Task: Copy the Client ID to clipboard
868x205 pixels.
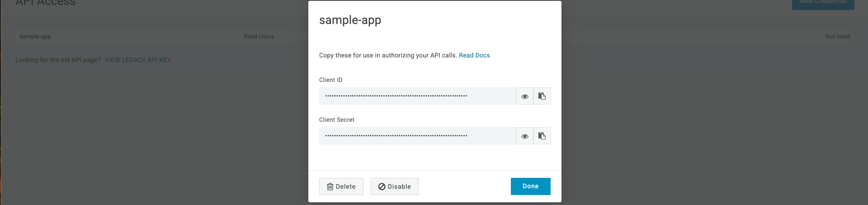Action: [542, 96]
